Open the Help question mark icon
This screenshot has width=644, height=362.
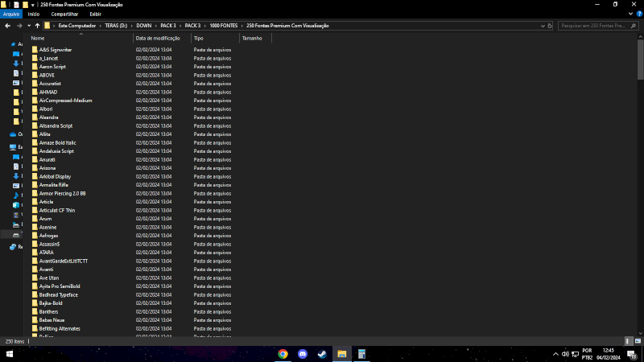pos(639,14)
